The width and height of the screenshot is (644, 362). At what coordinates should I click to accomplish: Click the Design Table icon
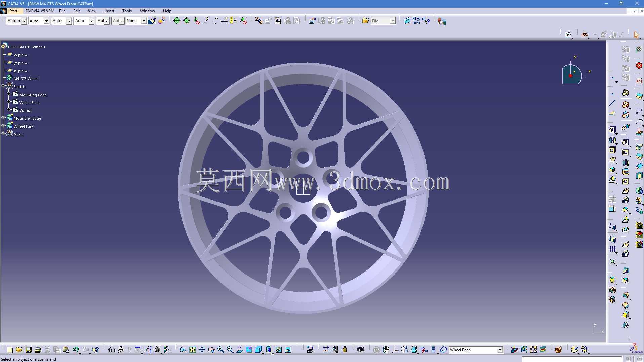pos(138,350)
